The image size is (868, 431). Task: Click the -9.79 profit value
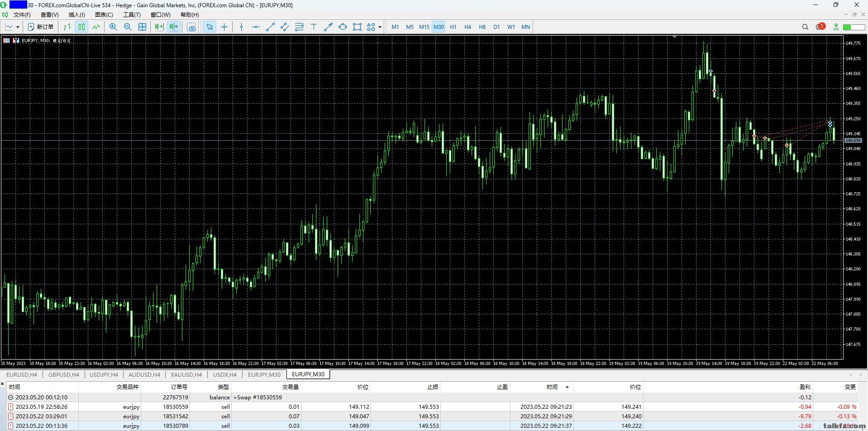(805, 416)
